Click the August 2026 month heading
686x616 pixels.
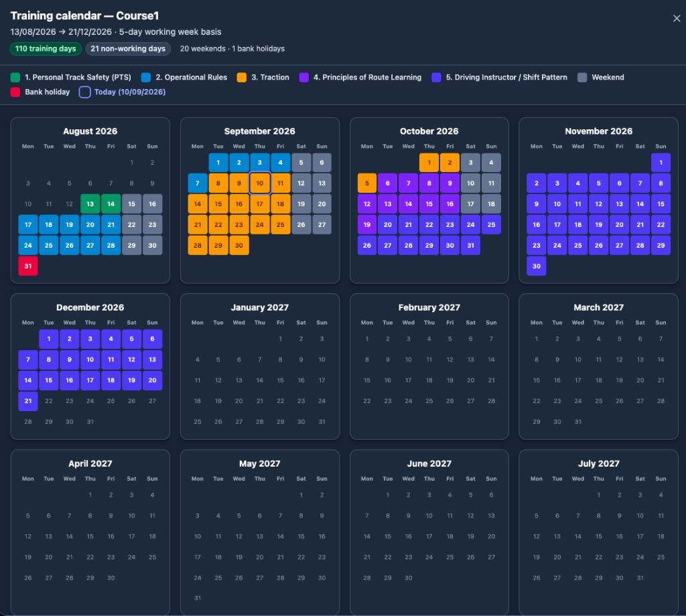coord(90,131)
